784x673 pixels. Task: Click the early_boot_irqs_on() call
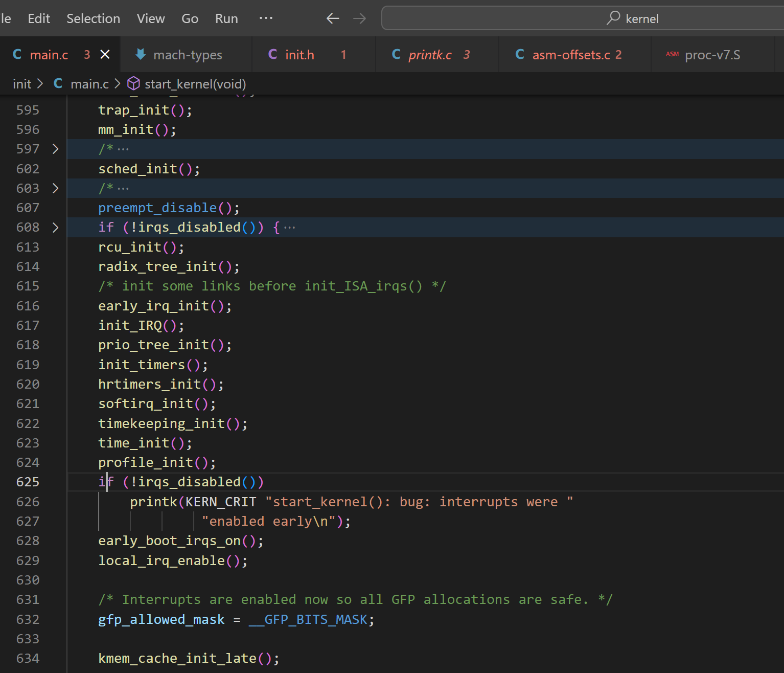180,541
